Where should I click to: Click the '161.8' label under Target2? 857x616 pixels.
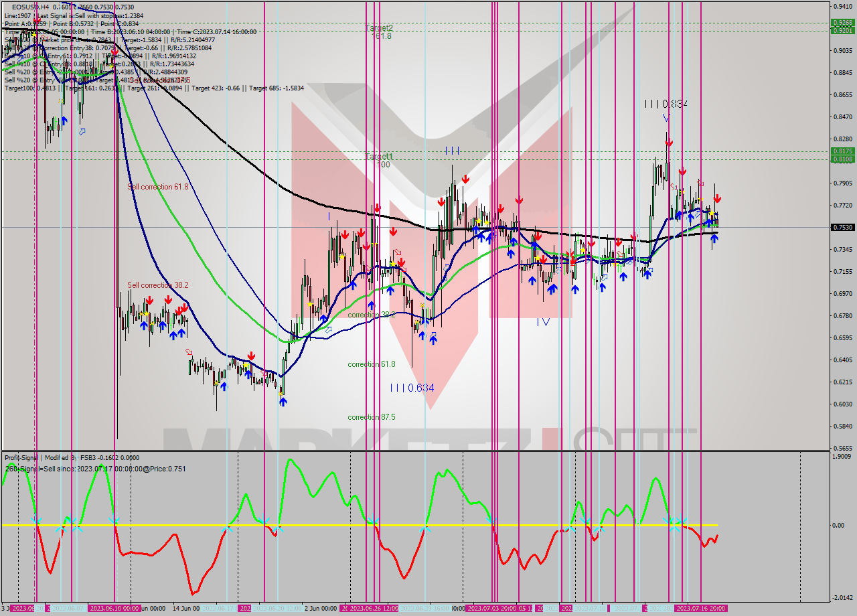coord(381,36)
